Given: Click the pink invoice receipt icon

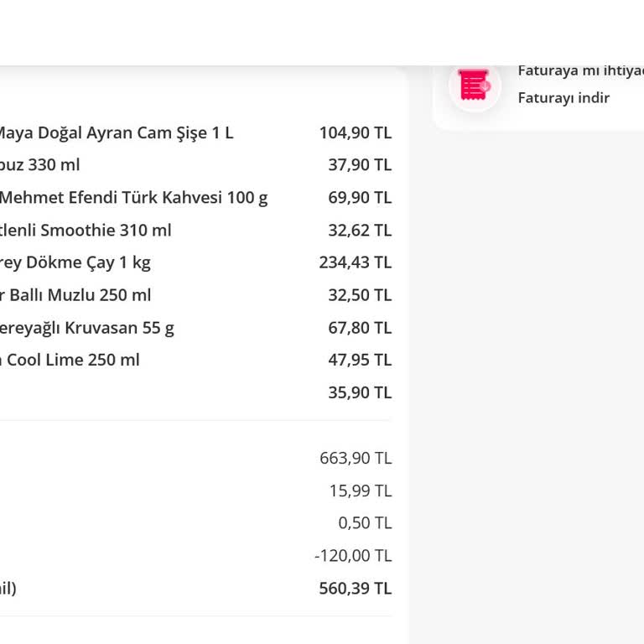Looking at the screenshot, I should [475, 85].
